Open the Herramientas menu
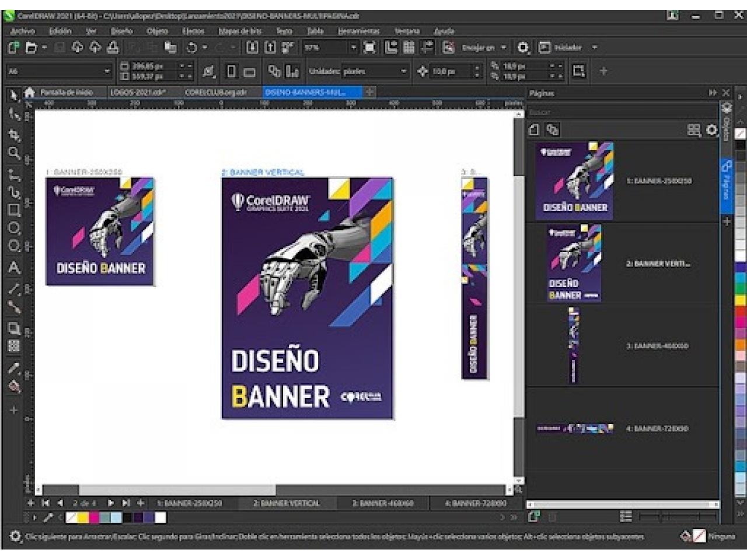This screenshot has width=747, height=560. pyautogui.click(x=359, y=31)
